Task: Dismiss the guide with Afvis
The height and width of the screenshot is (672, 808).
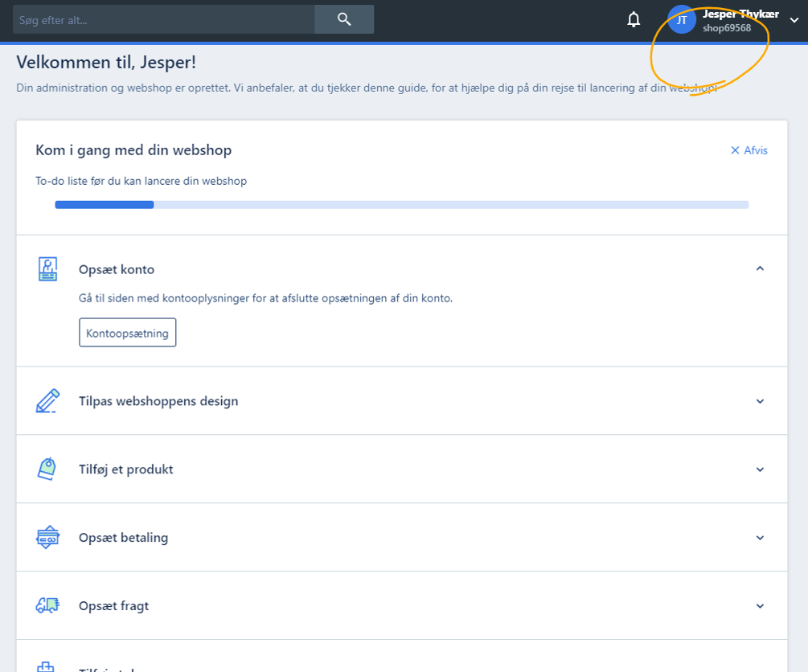Action: tap(749, 150)
